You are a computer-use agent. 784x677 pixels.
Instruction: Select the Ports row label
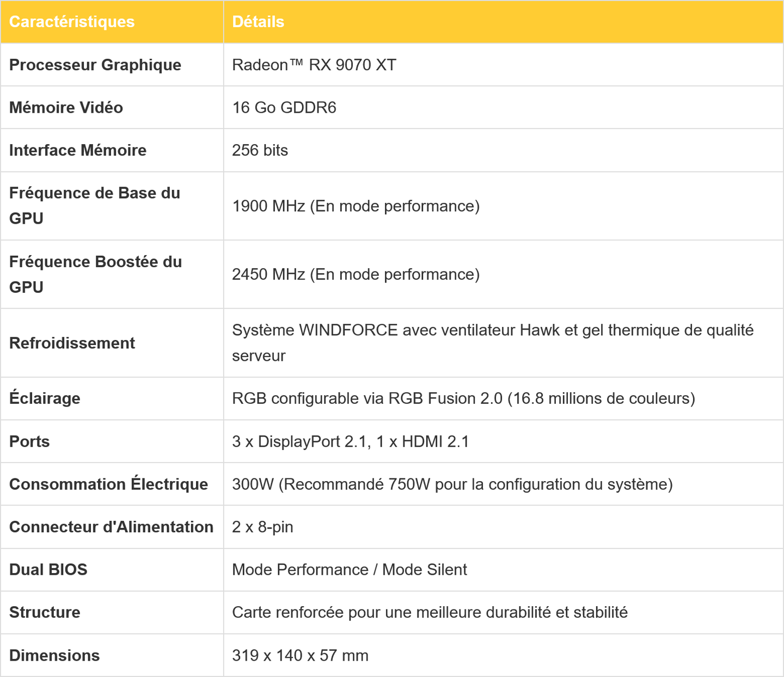point(29,441)
